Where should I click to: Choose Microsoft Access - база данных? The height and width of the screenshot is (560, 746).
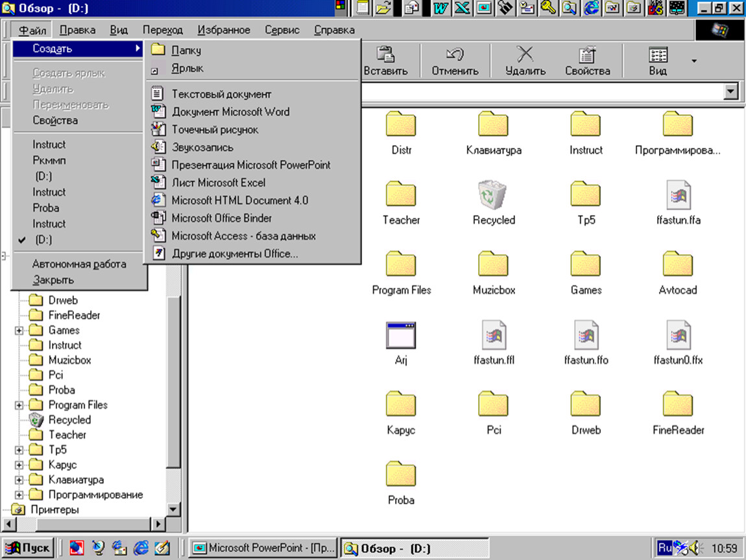tap(254, 236)
